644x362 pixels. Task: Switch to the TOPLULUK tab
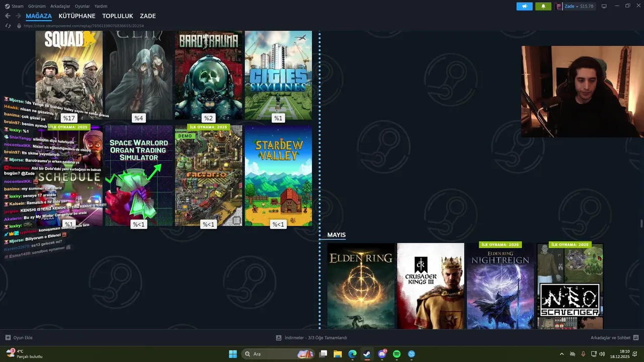118,16
